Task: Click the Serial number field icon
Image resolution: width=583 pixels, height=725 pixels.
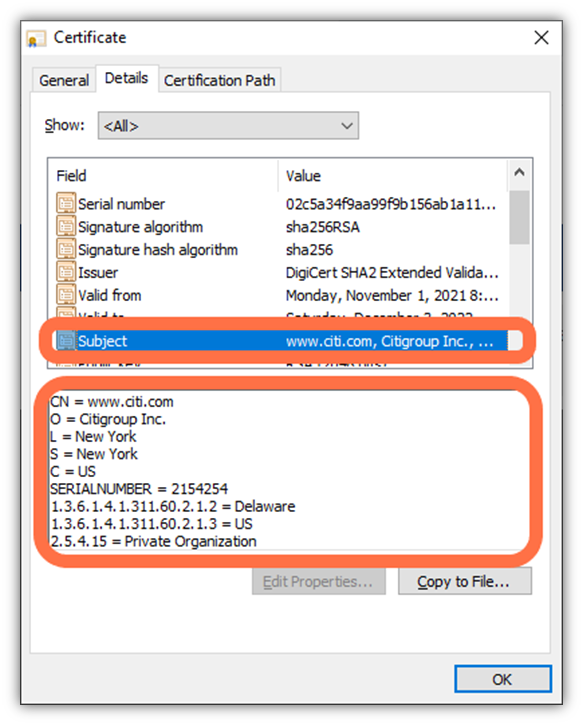Action: (66, 203)
